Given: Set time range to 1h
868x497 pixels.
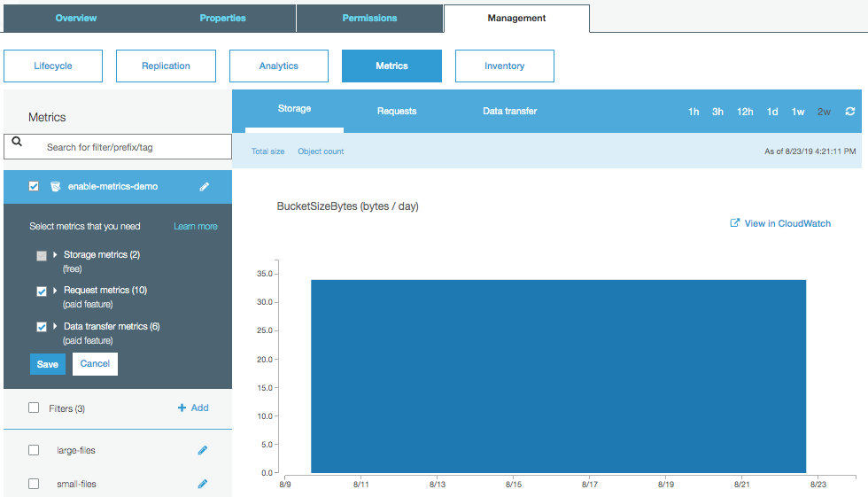Looking at the screenshot, I should (x=693, y=112).
